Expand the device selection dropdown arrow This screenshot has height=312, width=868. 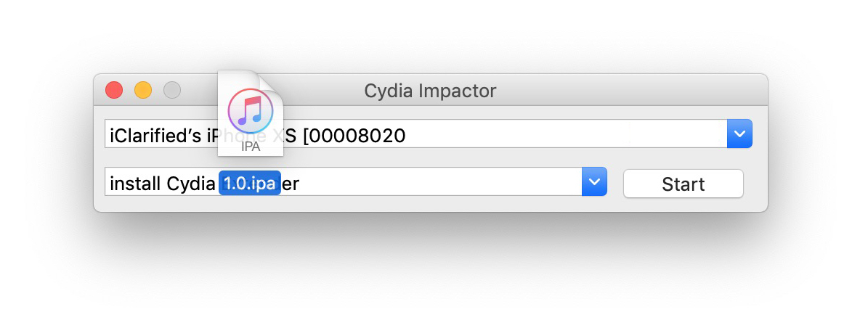pyautogui.click(x=739, y=134)
